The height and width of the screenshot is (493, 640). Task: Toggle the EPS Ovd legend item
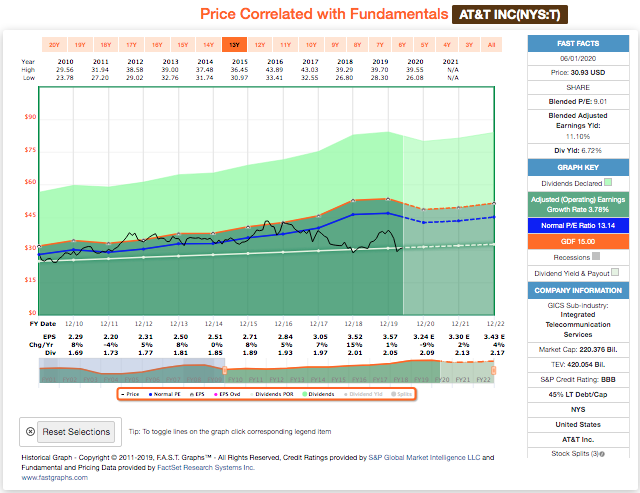pyautogui.click(x=227, y=394)
